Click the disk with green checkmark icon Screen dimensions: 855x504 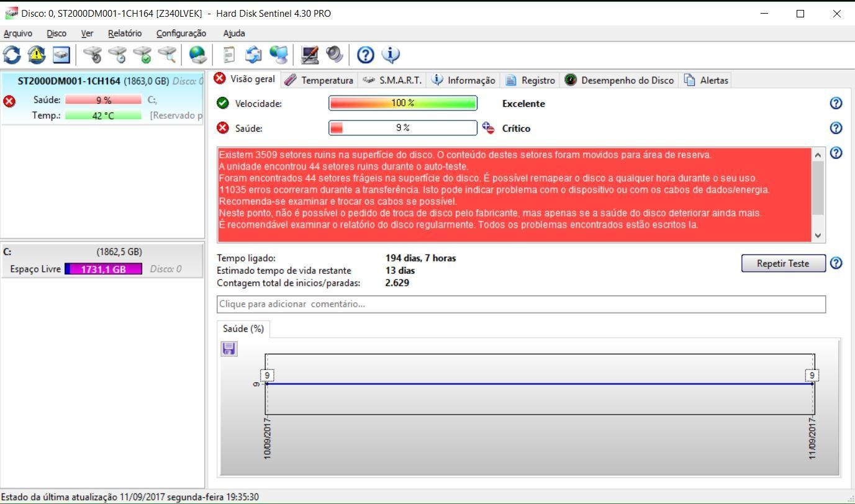pos(143,55)
